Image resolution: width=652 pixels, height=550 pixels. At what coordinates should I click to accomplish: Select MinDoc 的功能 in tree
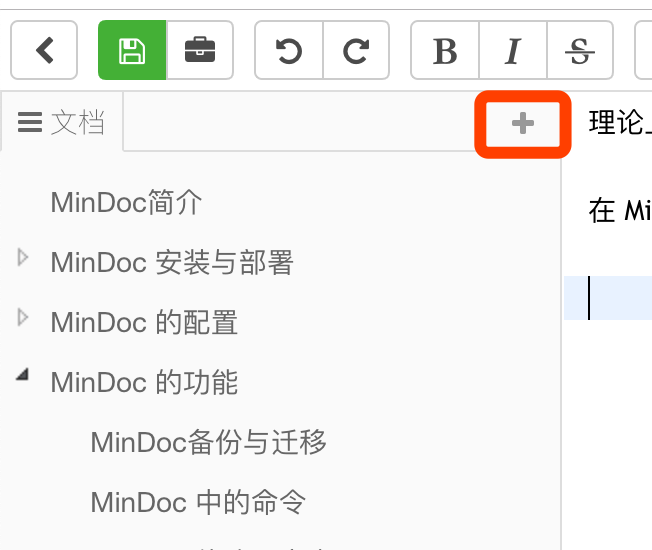[144, 382]
